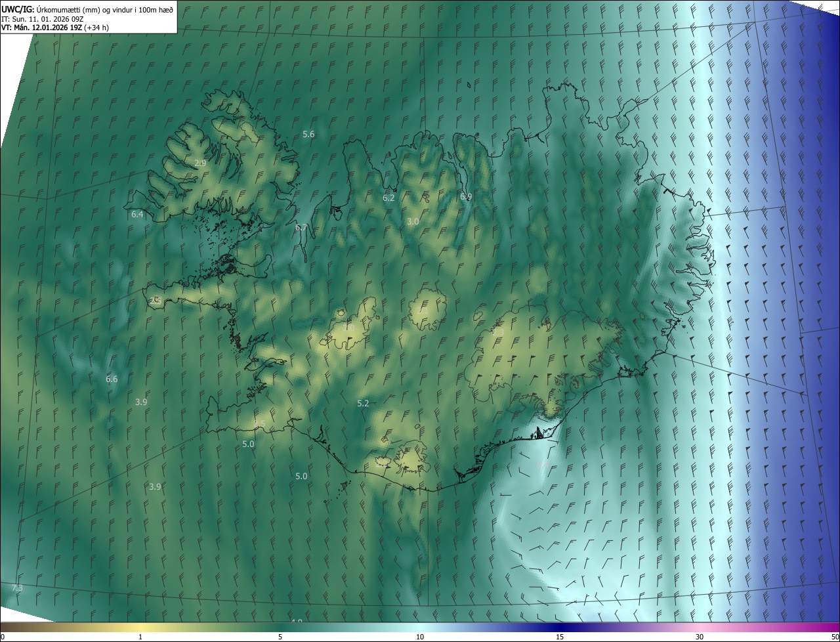Click the '10' tick label on the color scale
840x642 pixels.
coord(420,637)
